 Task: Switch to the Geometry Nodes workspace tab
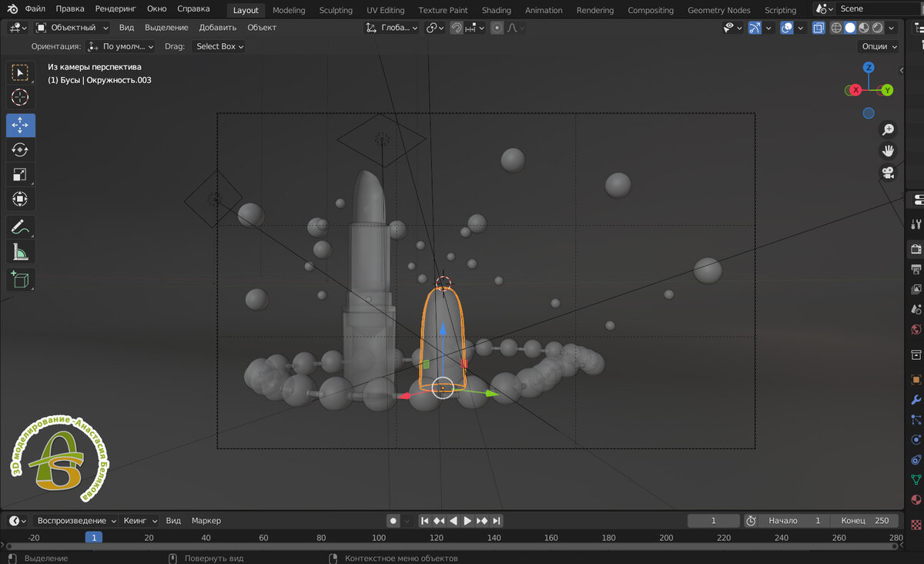(x=718, y=10)
